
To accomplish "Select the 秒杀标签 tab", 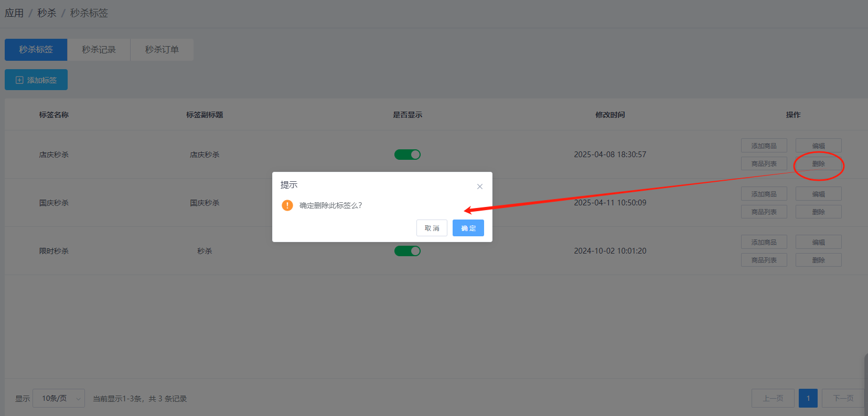I will coord(36,50).
